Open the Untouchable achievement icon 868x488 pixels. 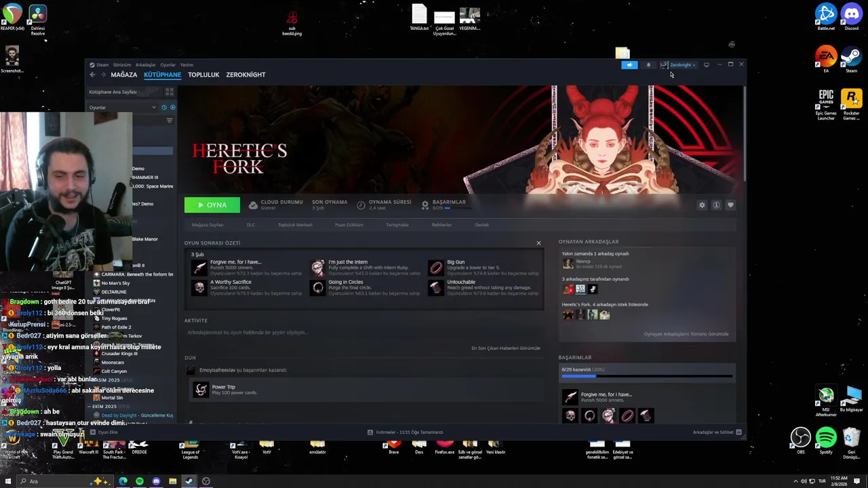pyautogui.click(x=436, y=287)
